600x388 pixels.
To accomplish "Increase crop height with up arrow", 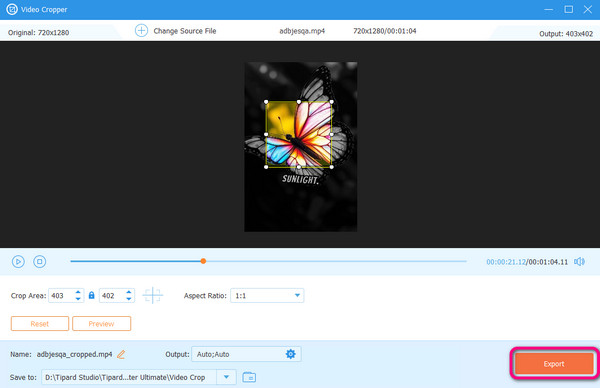I will pos(129,292).
